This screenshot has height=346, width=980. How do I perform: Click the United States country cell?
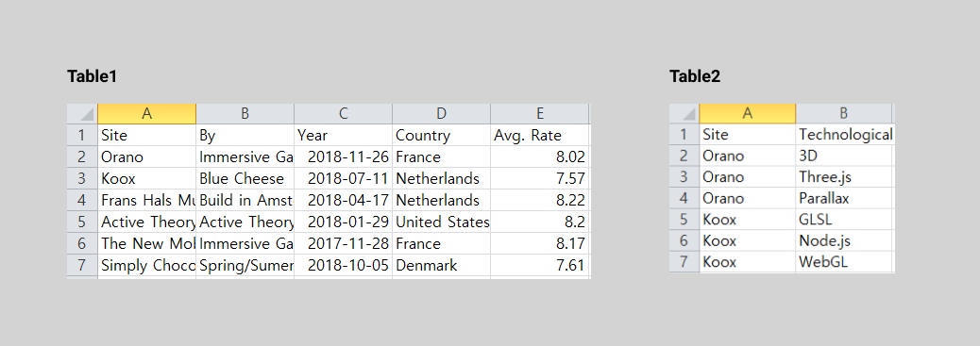(x=441, y=222)
